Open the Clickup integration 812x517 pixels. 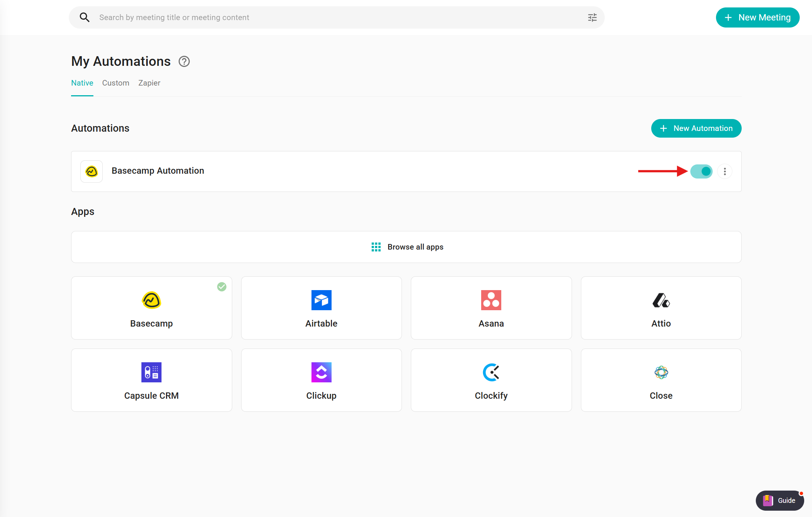pyautogui.click(x=321, y=380)
